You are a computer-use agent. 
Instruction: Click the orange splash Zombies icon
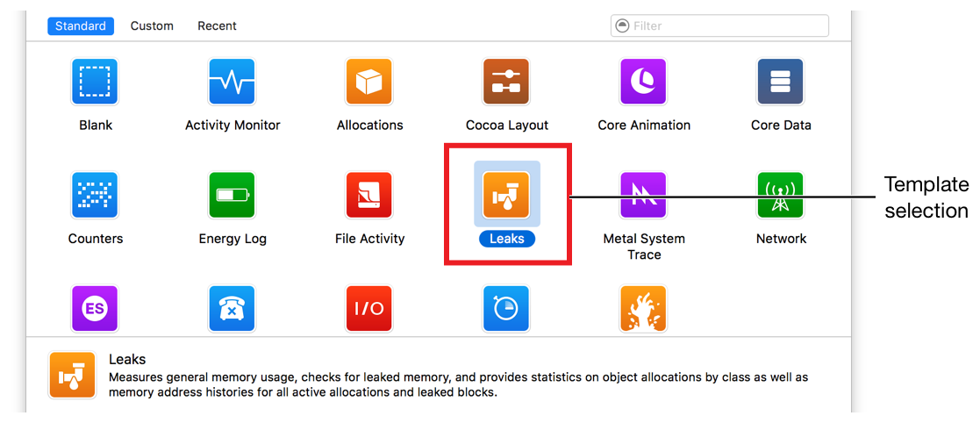[643, 309]
